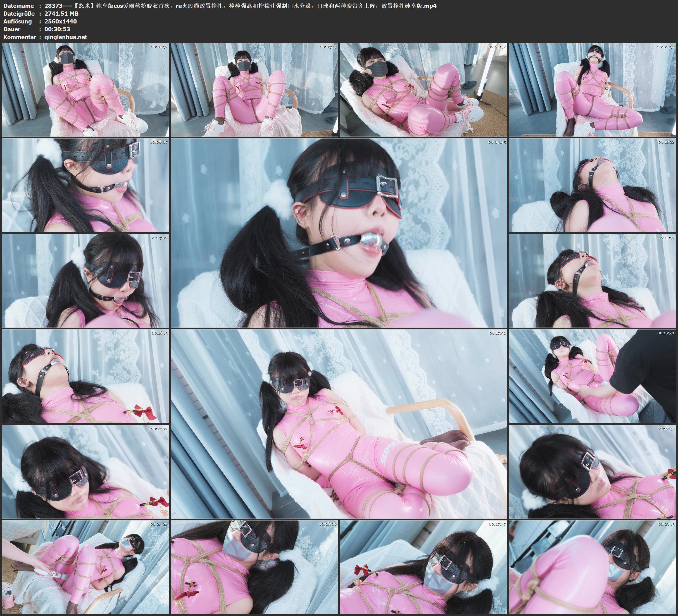This screenshot has height=616, width=678.
Task: Select the thumbnail at 00:14:37
Action: (x=592, y=281)
